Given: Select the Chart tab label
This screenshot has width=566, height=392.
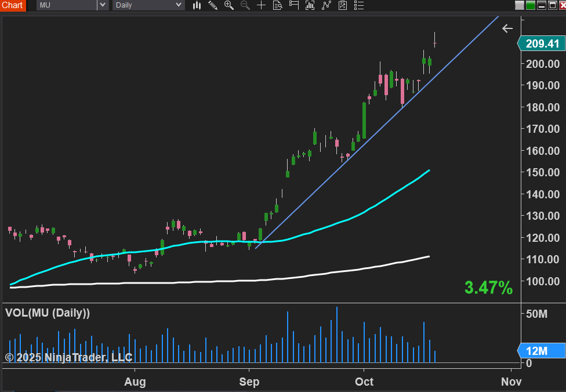Looking at the screenshot, I should pyautogui.click(x=13, y=5).
